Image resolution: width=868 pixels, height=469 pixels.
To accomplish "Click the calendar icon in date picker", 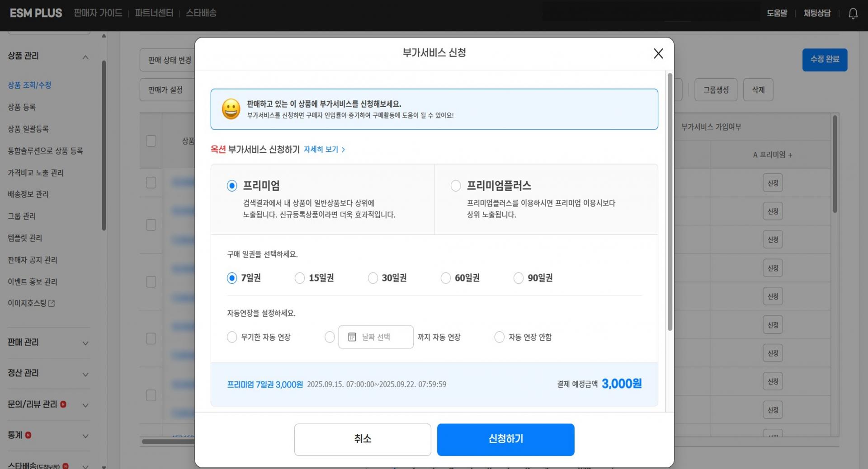I will [352, 337].
